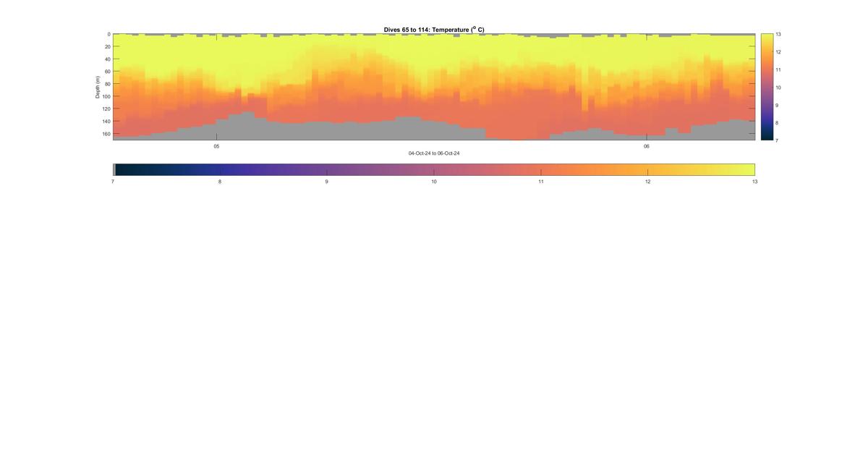The height and width of the screenshot is (450, 868).
Task: Select the depth tick label "100"
Action: click(106, 96)
